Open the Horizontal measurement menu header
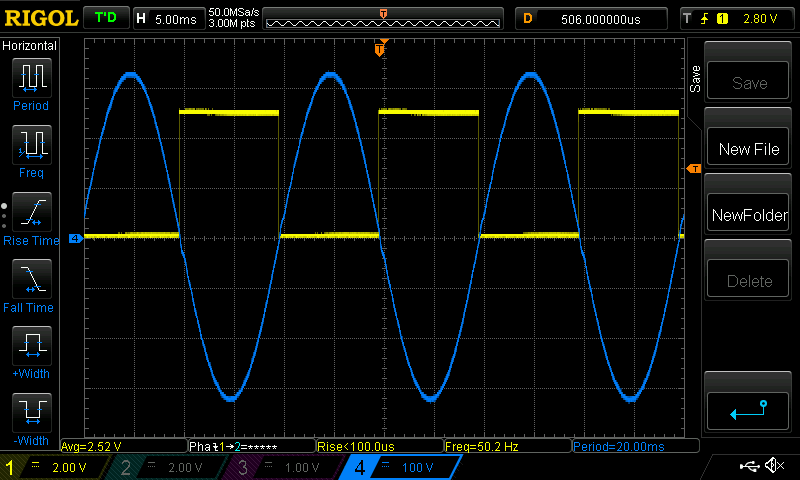 [30, 46]
